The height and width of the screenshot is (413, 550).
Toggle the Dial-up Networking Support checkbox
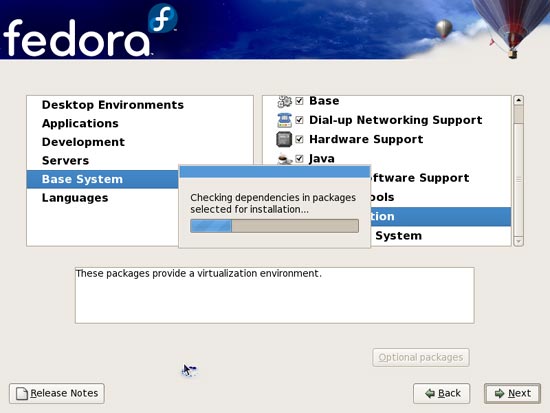pyautogui.click(x=299, y=120)
